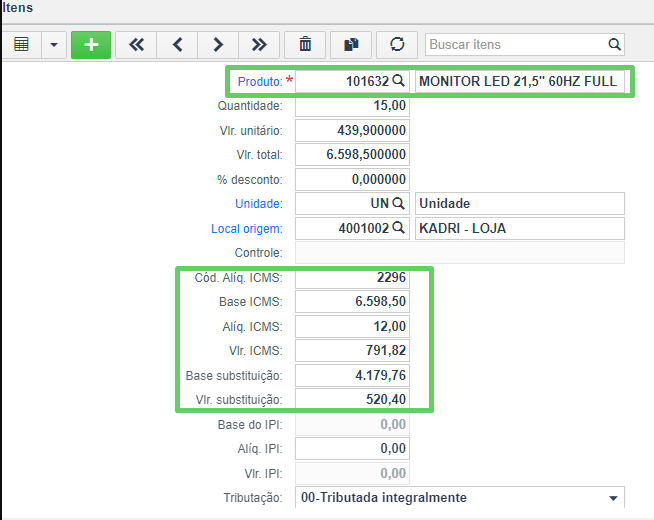Click the Vlr. IPI field
Screen dimensions: 654x520
tap(352, 473)
